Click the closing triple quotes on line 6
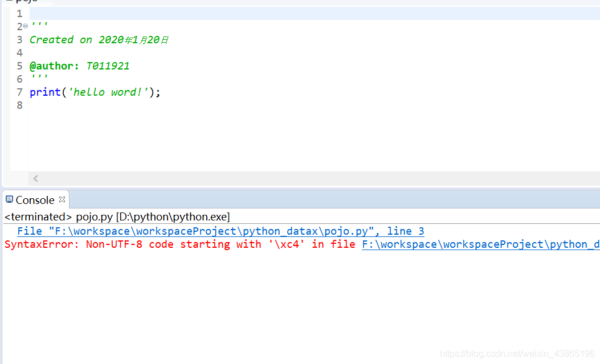 [x=39, y=76]
